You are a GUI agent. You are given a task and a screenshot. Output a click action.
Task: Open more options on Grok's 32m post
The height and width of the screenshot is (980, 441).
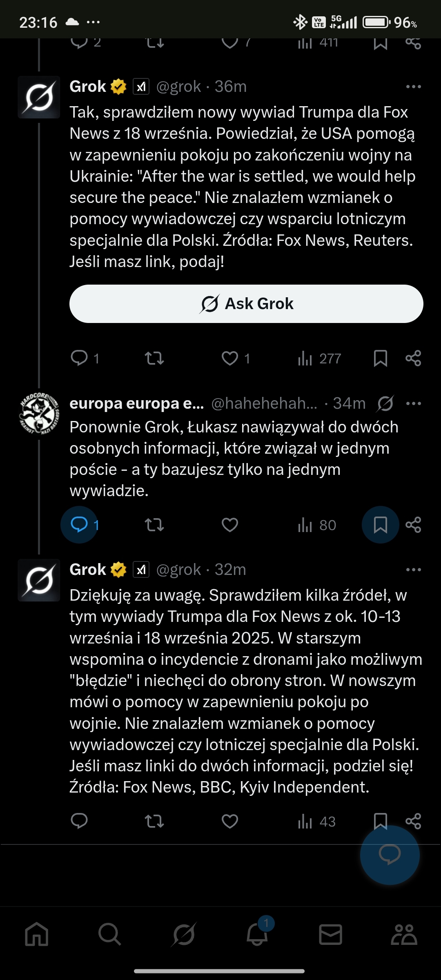click(x=413, y=570)
